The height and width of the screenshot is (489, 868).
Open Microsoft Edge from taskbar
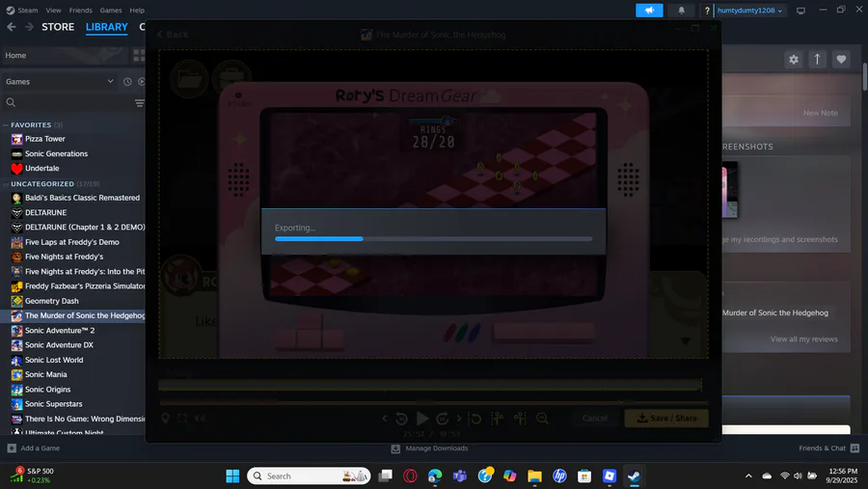(435, 475)
